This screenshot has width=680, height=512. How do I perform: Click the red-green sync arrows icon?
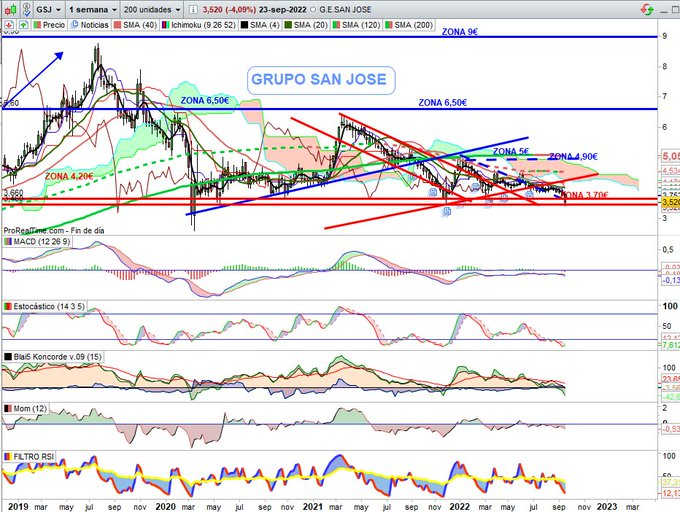pos(648,9)
